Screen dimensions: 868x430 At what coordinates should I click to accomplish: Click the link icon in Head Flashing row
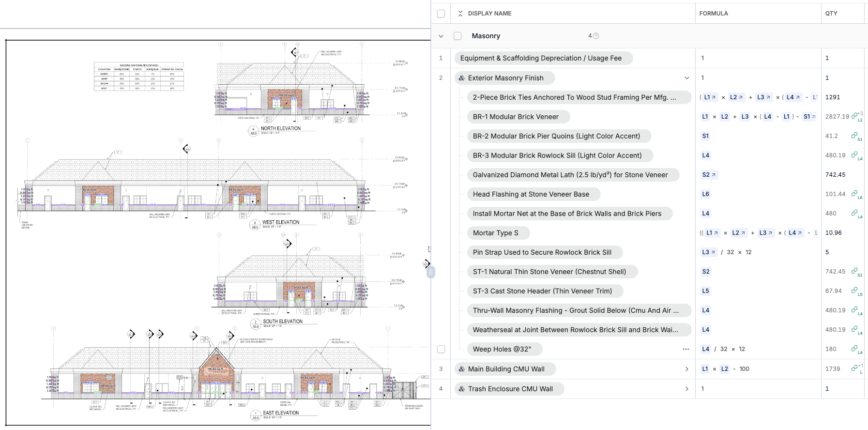pyautogui.click(x=854, y=194)
